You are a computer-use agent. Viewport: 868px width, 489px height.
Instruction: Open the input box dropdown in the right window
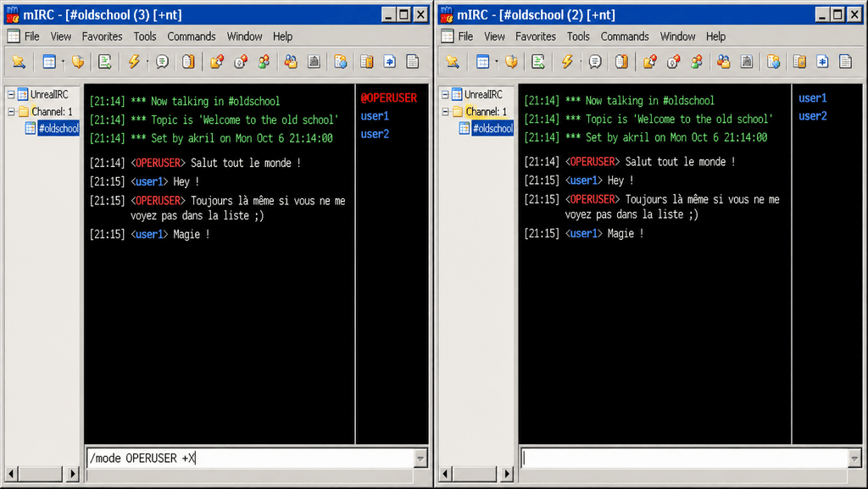854,458
